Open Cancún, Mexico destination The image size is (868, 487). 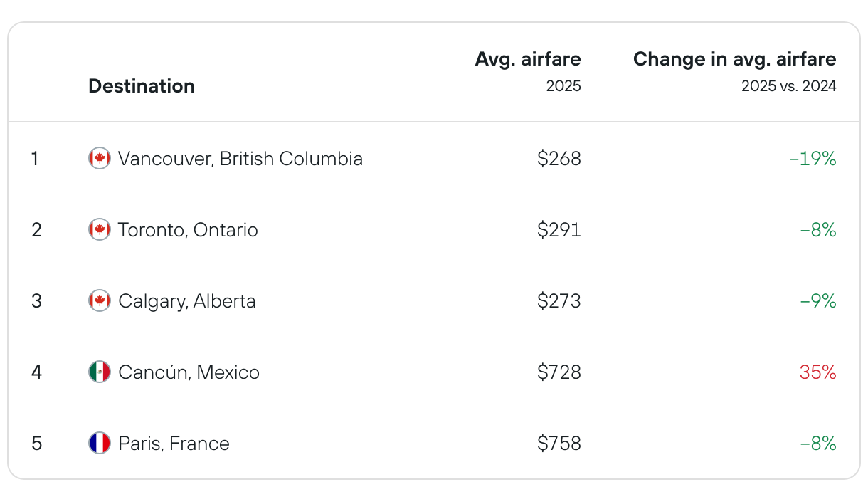click(x=189, y=372)
